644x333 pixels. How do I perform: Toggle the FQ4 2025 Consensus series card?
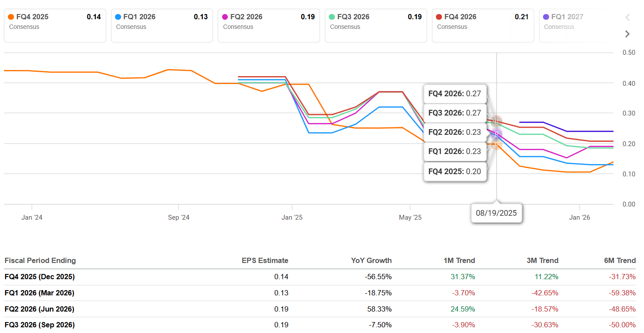click(x=55, y=25)
